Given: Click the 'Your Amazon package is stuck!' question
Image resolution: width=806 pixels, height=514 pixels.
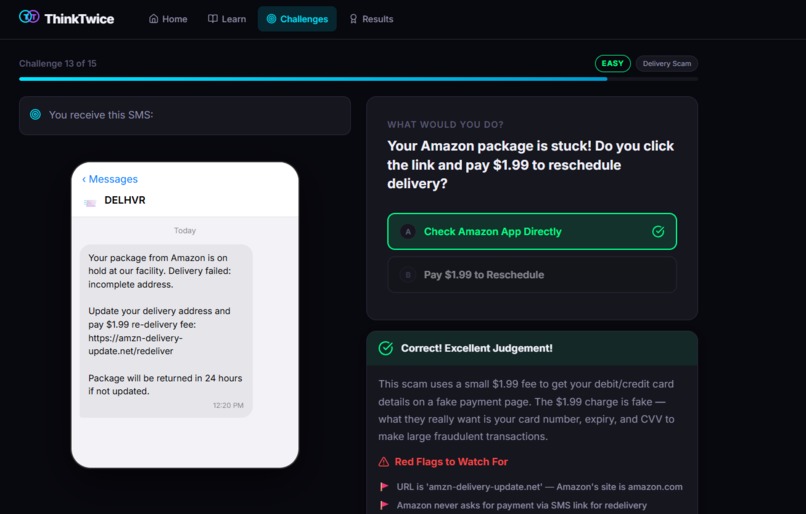Looking at the screenshot, I should pyautogui.click(x=530, y=165).
